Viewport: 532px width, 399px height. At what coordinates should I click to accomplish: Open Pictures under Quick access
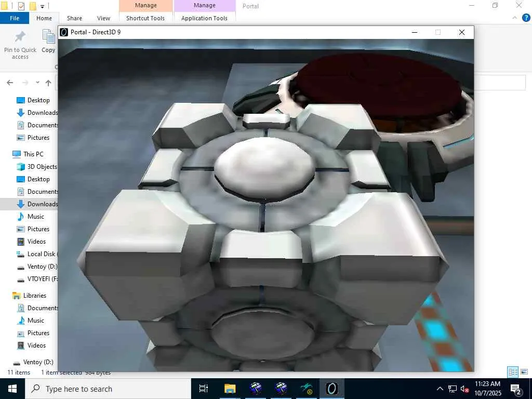coord(37,137)
